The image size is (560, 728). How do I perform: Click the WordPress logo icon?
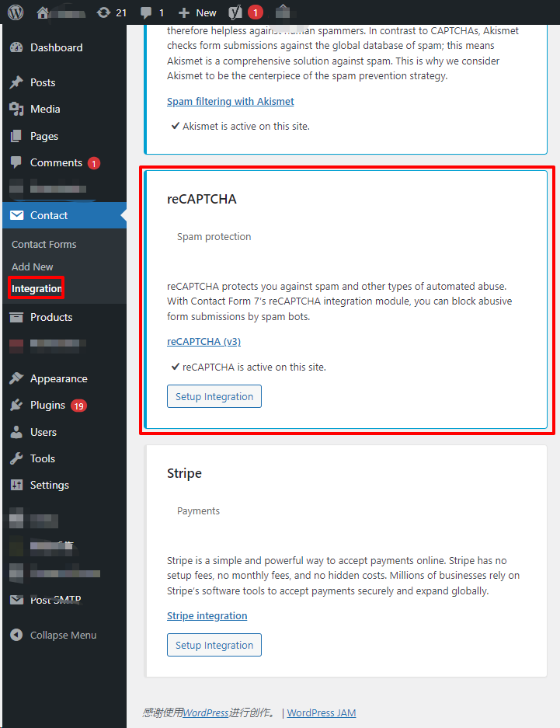pos(16,12)
